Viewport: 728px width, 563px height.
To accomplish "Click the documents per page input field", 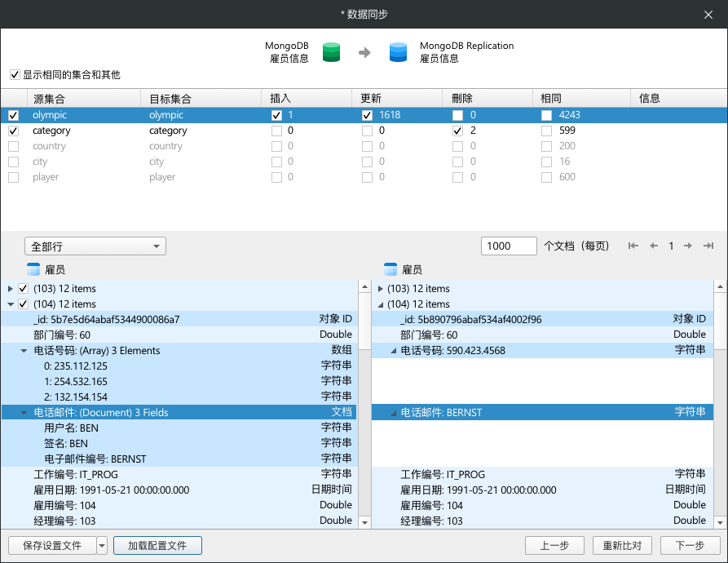I will [x=509, y=246].
